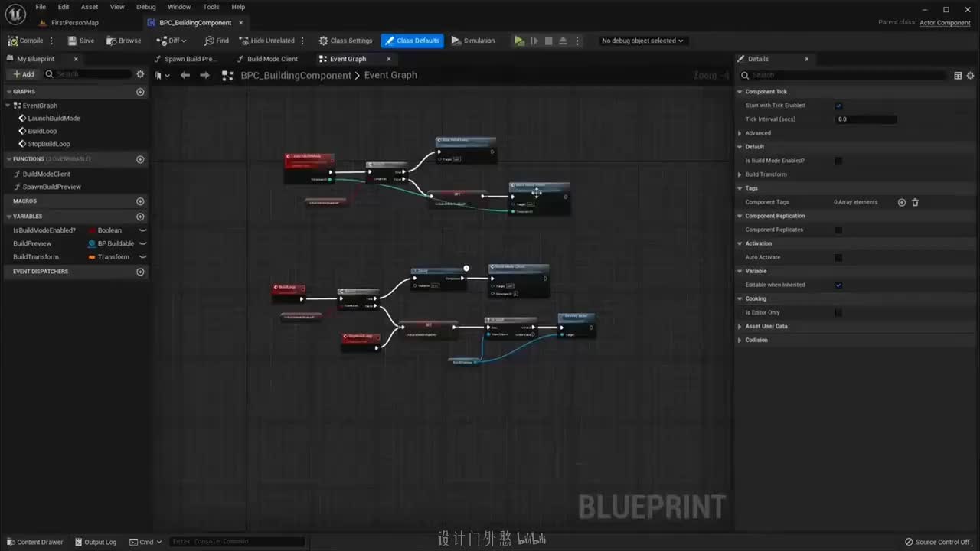Open My Blueprint panel settings gear
This screenshot has width=980, height=551.
(140, 73)
